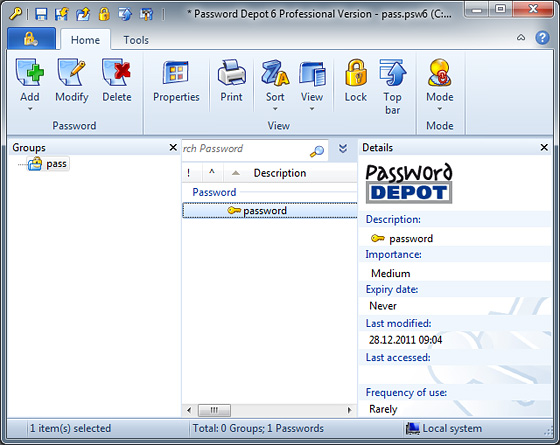Expand the Mode dropdown arrow
Image resolution: width=560 pixels, height=445 pixels.
(x=440, y=109)
